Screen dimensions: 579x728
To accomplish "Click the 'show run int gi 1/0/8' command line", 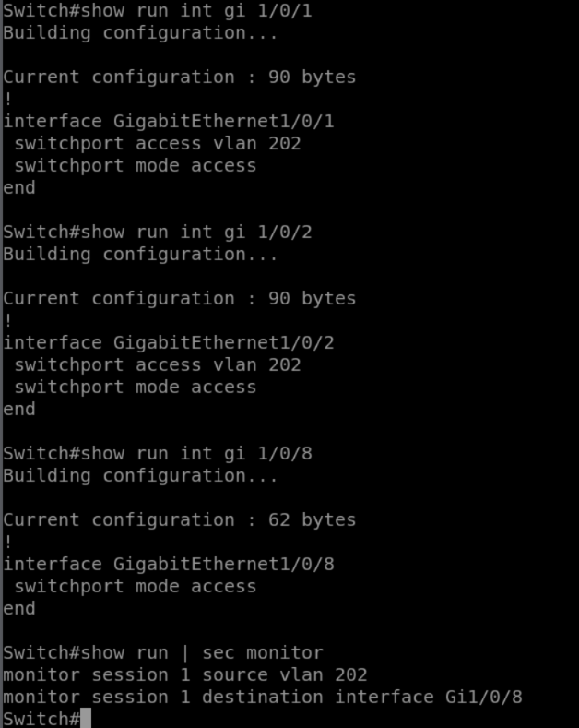I will point(157,453).
